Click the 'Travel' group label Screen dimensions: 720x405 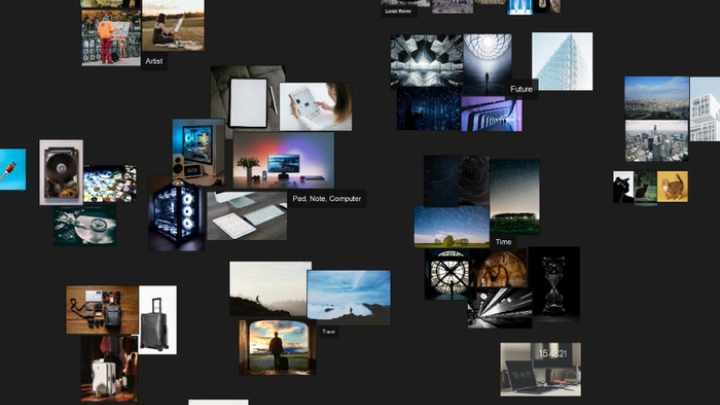328,332
